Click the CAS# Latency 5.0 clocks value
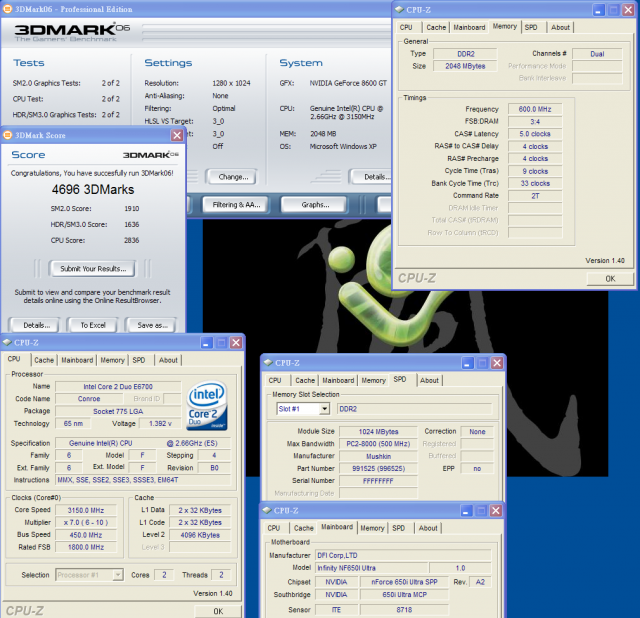 pos(535,134)
